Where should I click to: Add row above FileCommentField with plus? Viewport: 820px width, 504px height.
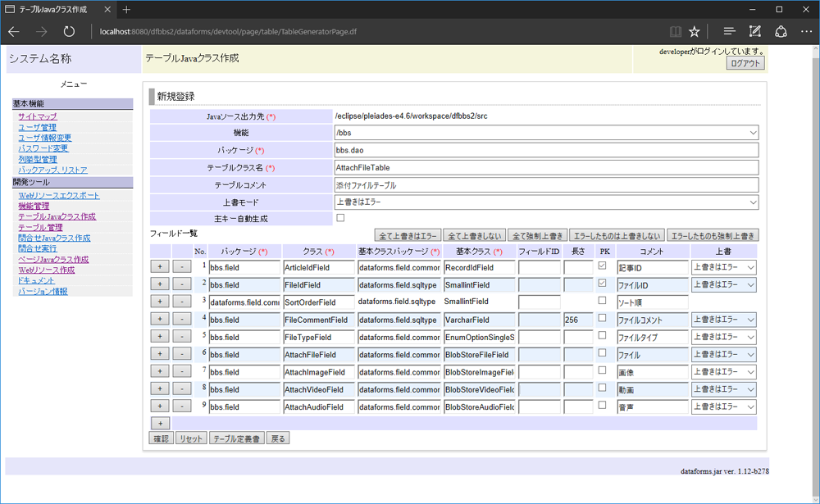pyautogui.click(x=160, y=319)
